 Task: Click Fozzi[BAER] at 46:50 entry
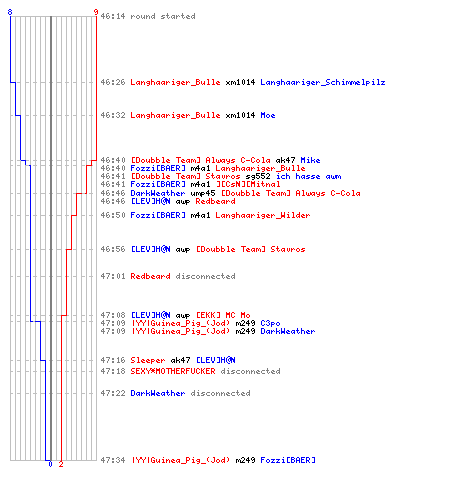tap(158, 215)
